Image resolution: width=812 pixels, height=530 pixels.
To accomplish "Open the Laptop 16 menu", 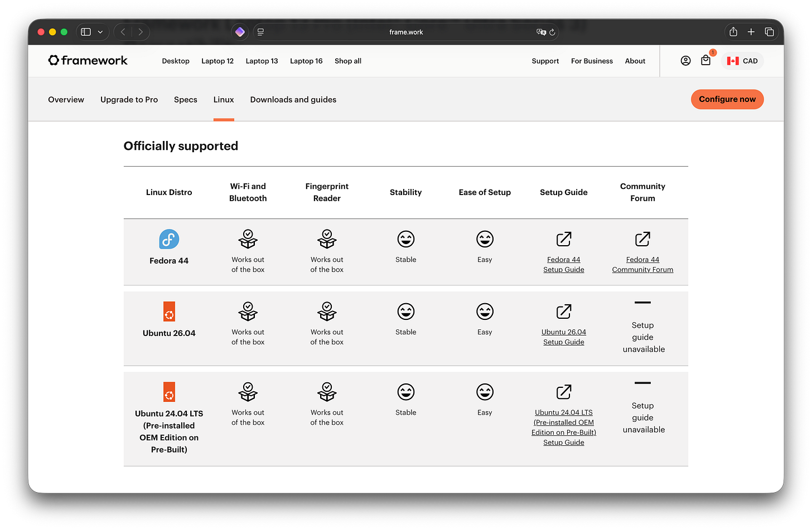I will tap(306, 61).
